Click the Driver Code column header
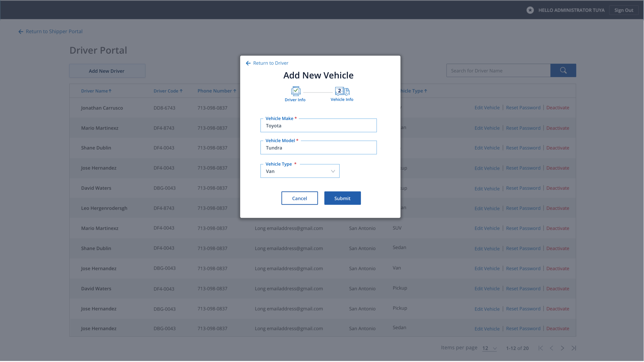644x362 pixels. coord(166,91)
